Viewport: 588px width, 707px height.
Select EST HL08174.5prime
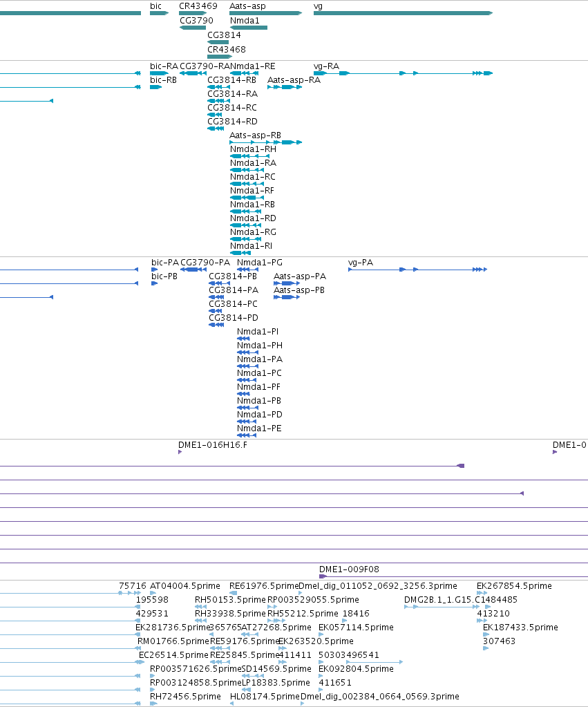pyautogui.click(x=232, y=704)
